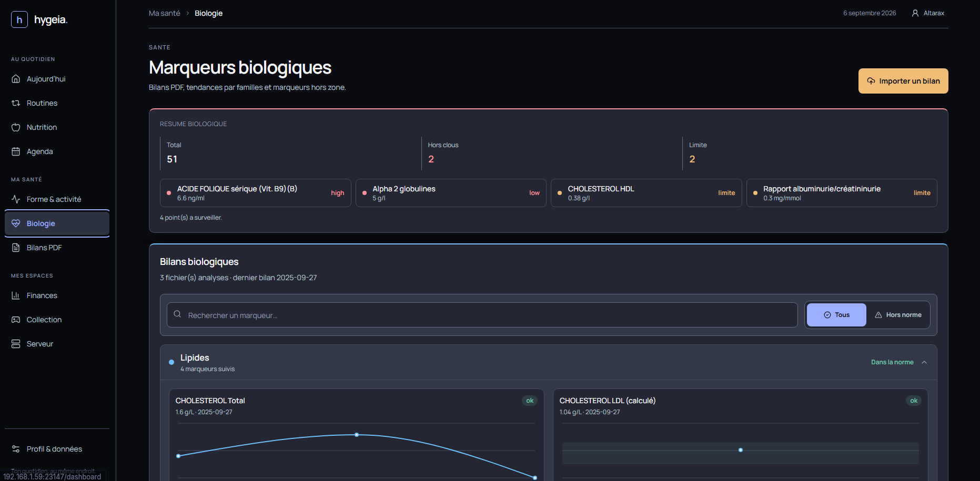Click the Importer un bilan button
The height and width of the screenshot is (481, 980).
(903, 81)
